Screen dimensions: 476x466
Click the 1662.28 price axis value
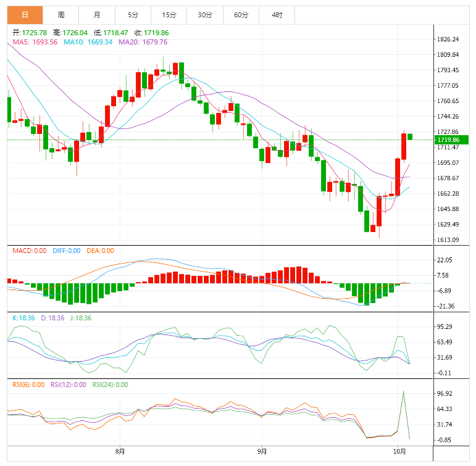pyautogui.click(x=448, y=194)
